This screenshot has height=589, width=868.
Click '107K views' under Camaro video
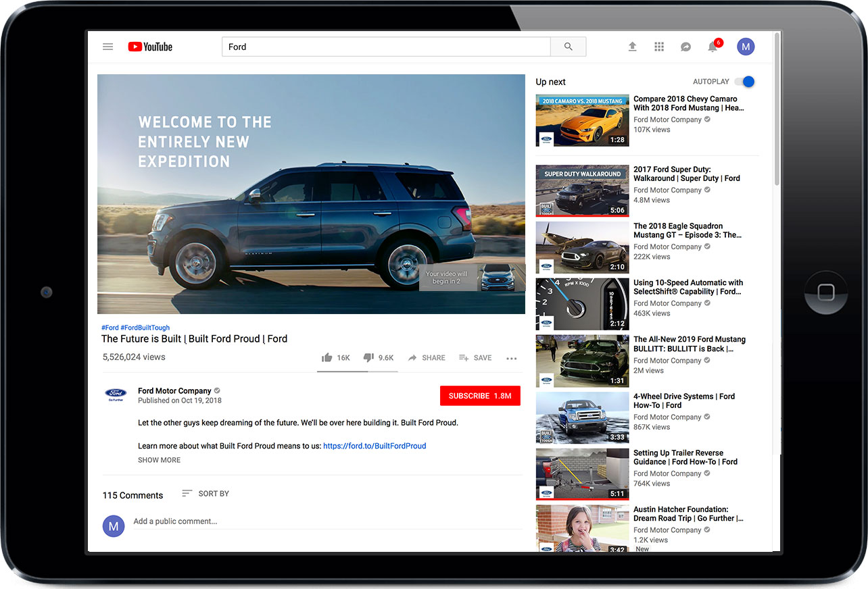tap(652, 130)
